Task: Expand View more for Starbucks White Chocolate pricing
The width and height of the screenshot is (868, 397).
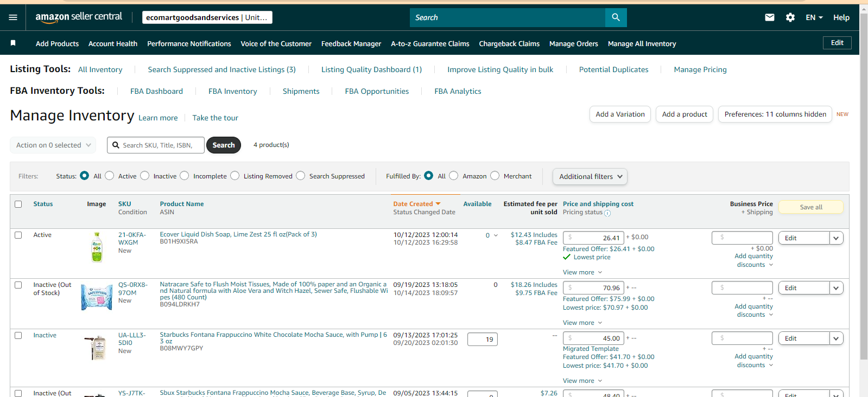Action: [582, 381]
